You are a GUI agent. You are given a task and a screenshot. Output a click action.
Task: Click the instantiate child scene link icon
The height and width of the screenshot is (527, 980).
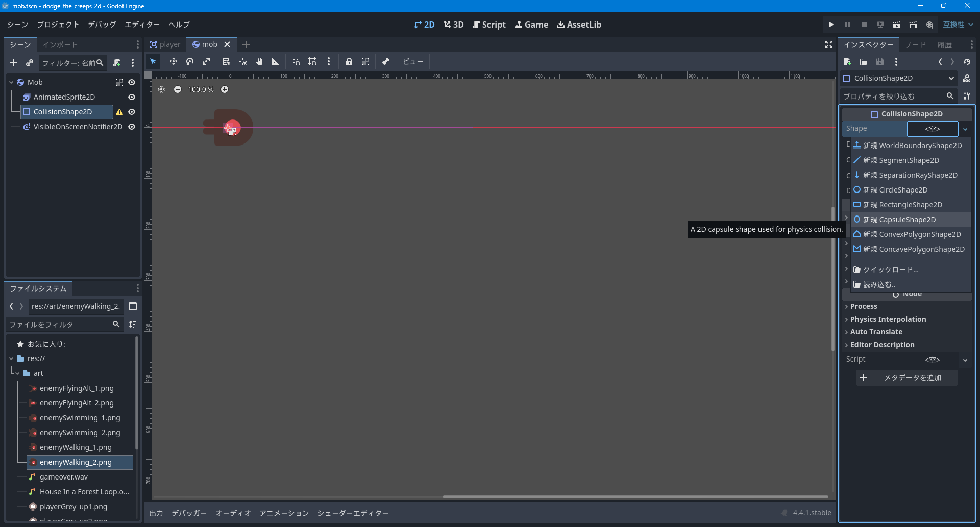click(30, 63)
